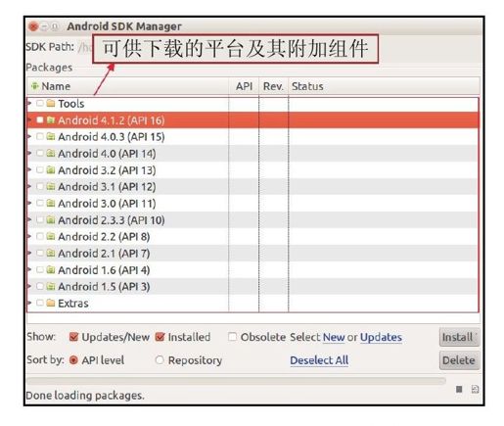Click the Android 2.3.3 (API 10) package icon

50,219
